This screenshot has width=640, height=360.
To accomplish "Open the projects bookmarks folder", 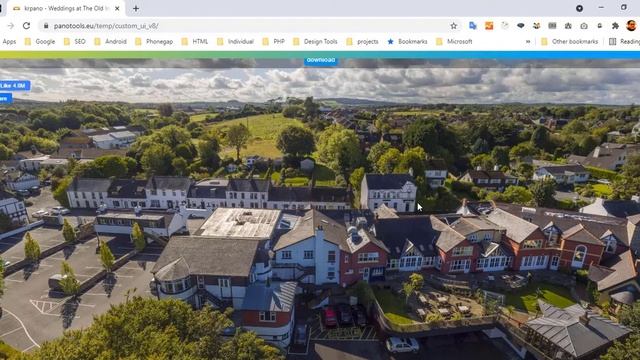I will (x=362, y=41).
